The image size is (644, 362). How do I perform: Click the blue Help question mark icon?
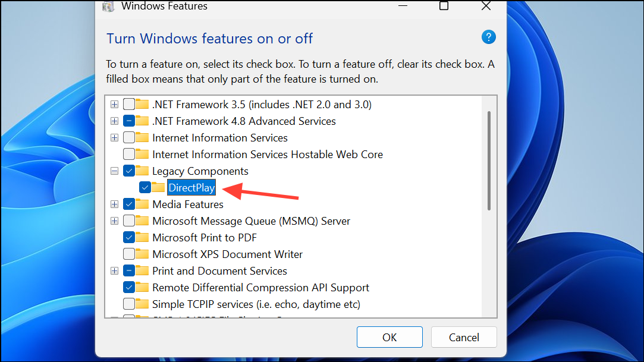[488, 37]
